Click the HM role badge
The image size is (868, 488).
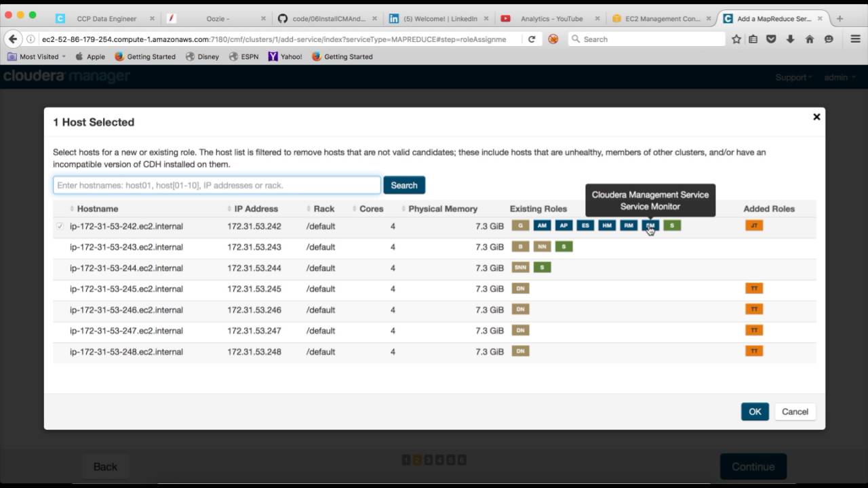point(607,225)
